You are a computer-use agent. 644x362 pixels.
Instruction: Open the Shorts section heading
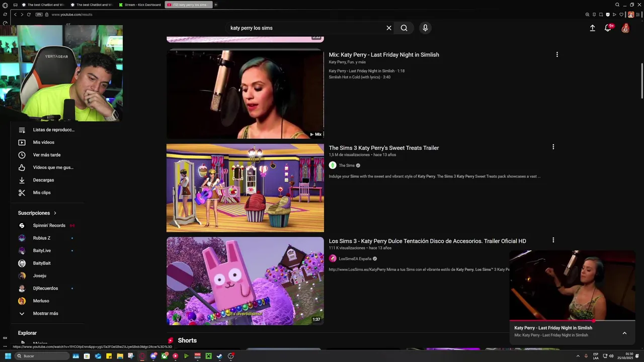187,340
